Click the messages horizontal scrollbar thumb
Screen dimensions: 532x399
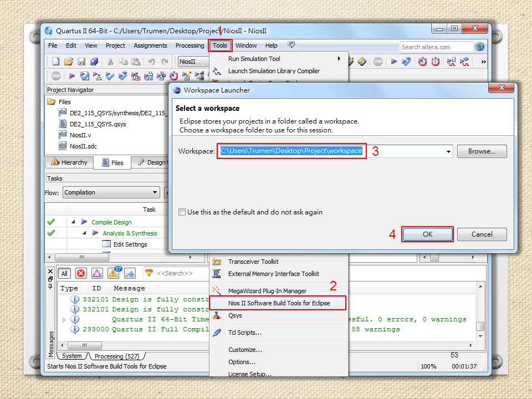pos(84,345)
